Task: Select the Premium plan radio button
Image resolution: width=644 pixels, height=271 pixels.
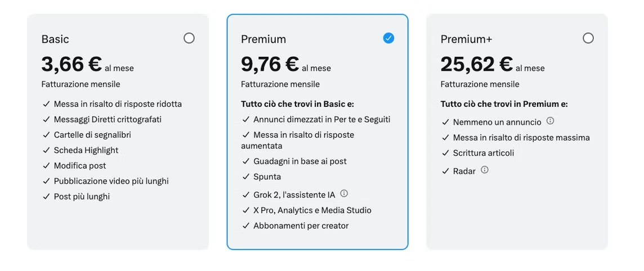Action: tap(388, 38)
